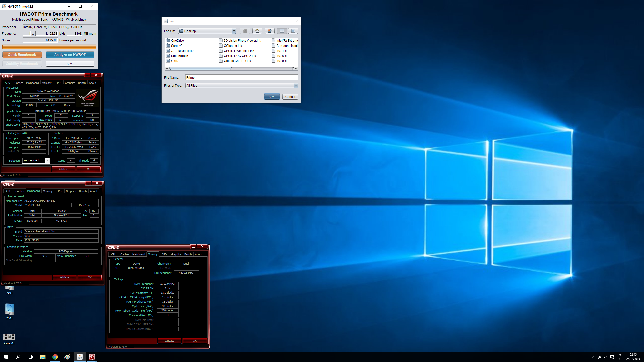Confirm Save in the Save dialog

[272, 97]
